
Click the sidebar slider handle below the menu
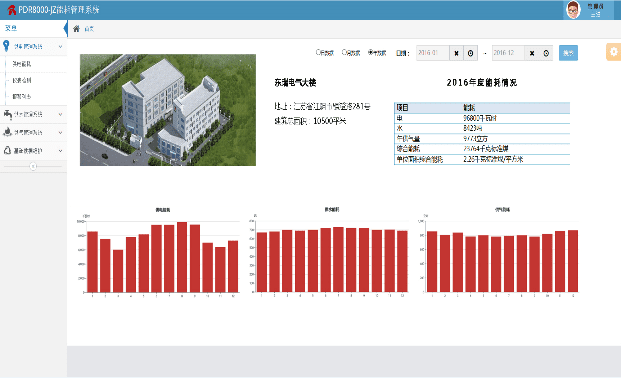(x=33, y=166)
